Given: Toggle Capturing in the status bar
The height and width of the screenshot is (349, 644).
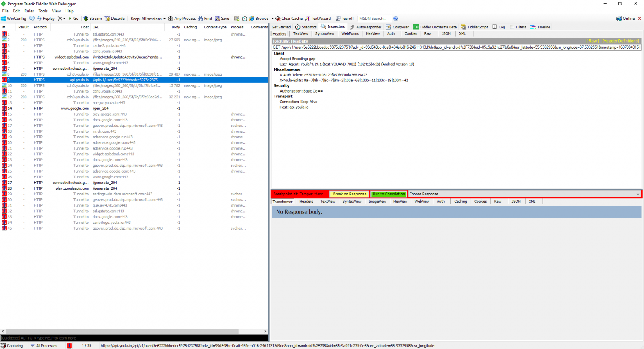Looking at the screenshot, I should tap(12, 346).
